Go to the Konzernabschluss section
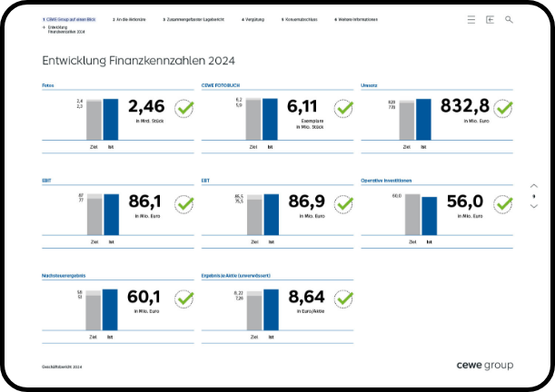The height and width of the screenshot is (392, 555). [300, 19]
